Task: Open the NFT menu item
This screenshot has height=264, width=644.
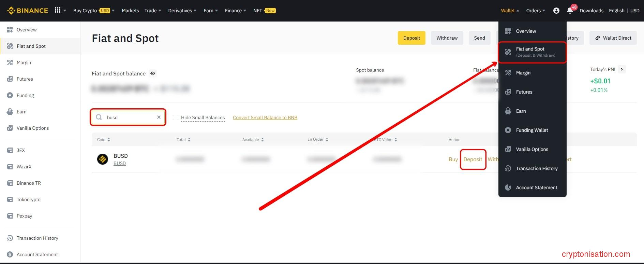Action: click(x=264, y=11)
